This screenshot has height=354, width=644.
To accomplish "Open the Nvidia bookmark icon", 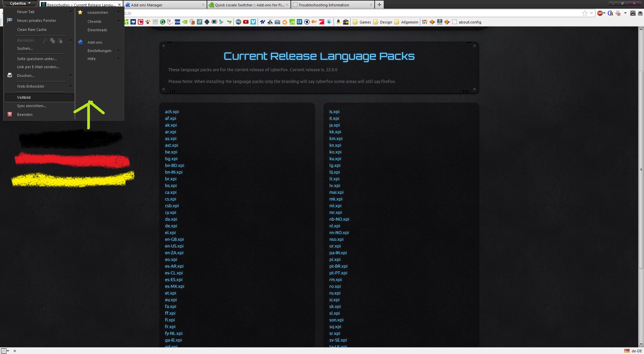I will [x=185, y=22].
